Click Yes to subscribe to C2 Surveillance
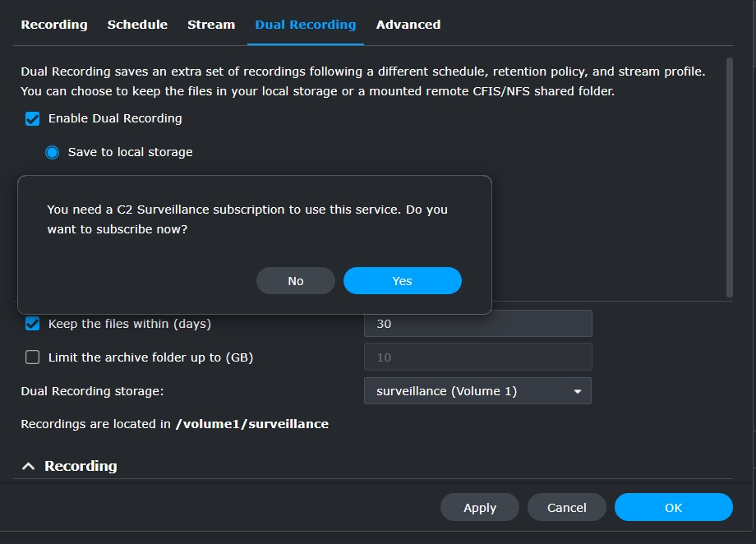 (x=402, y=281)
